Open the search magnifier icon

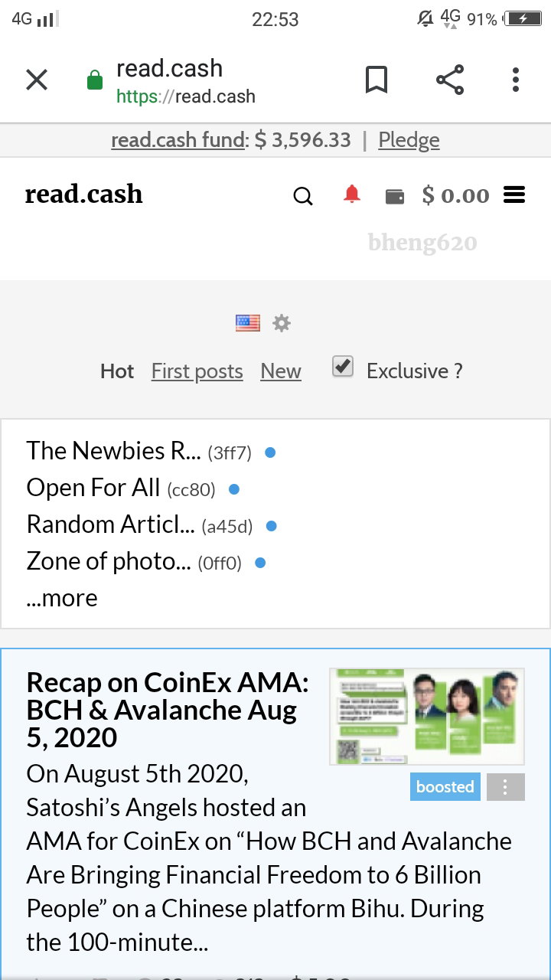[x=303, y=197]
